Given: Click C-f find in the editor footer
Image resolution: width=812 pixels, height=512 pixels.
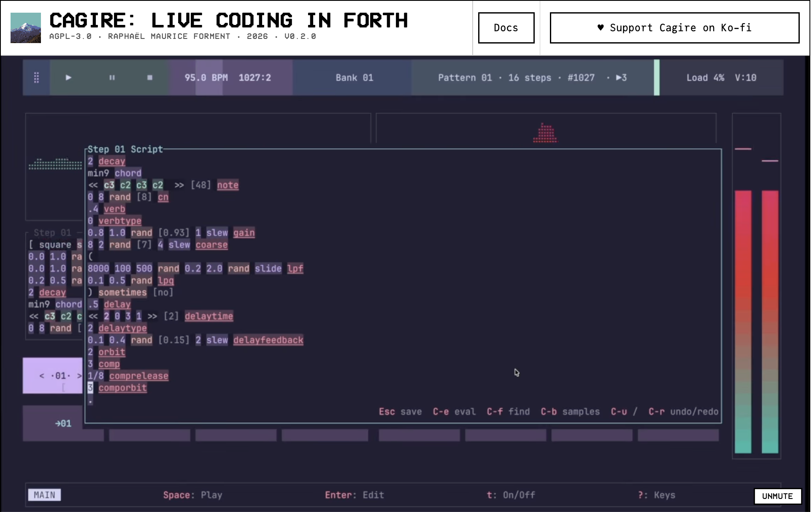Looking at the screenshot, I should (509, 412).
